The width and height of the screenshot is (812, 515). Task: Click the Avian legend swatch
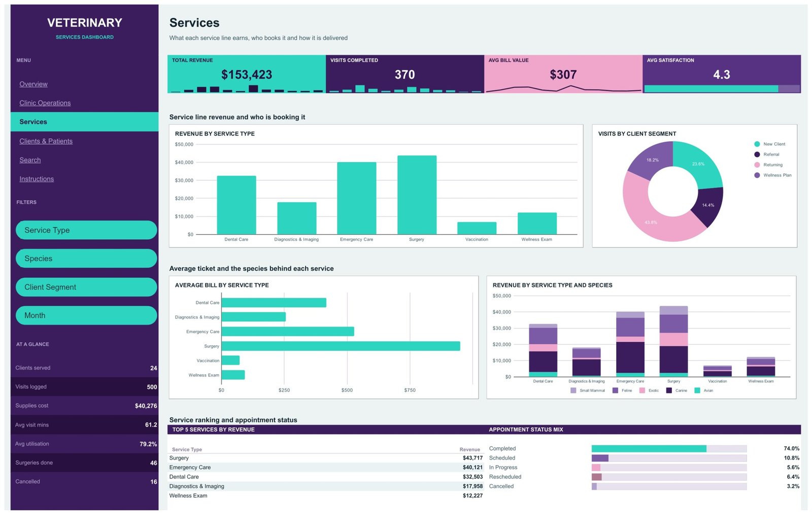tap(697, 391)
